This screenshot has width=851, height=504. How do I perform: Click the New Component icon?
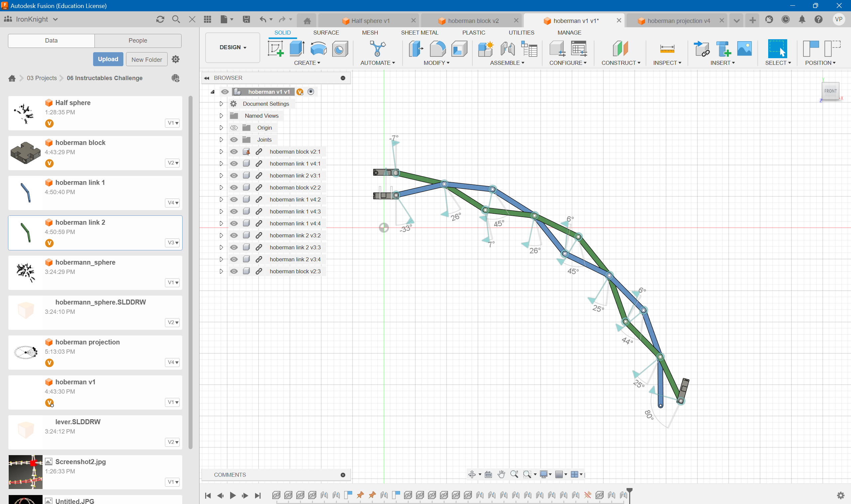[x=486, y=49]
